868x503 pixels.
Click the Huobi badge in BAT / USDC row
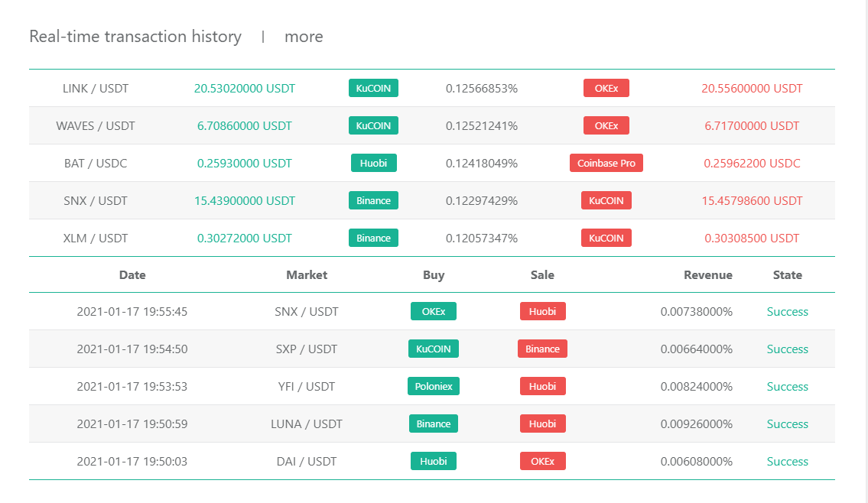click(373, 163)
